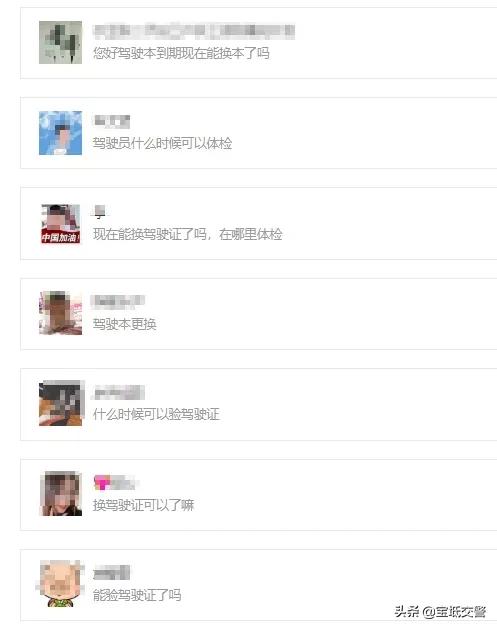Screen dimensions: 497x629
Task: Open the cartoon avatar near 能验驾驶证了吗
Action: (61, 584)
